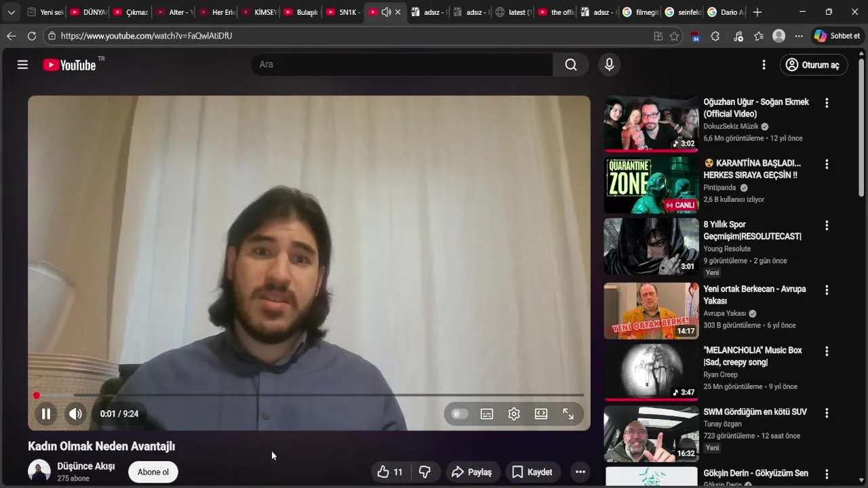Viewport: 868px width, 488px height.
Task: Pause the video
Action: click(46, 413)
